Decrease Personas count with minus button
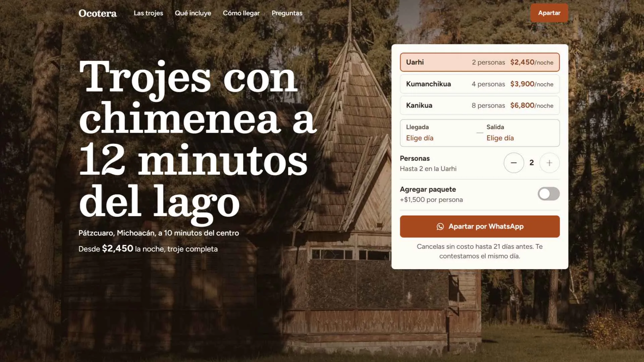 (514, 163)
